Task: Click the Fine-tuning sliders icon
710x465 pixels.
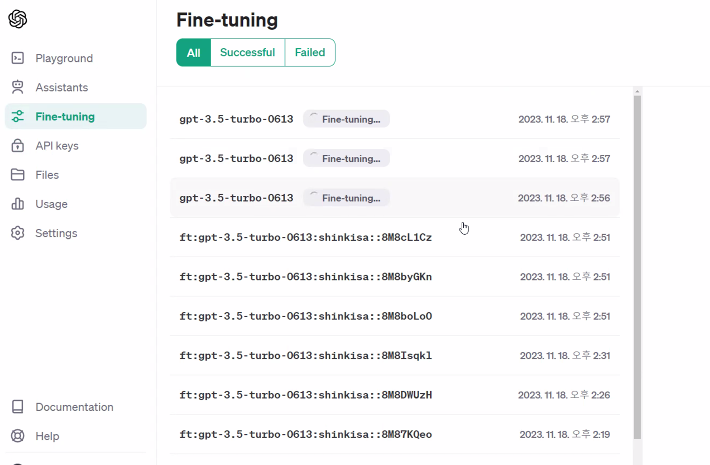Action: [x=18, y=116]
